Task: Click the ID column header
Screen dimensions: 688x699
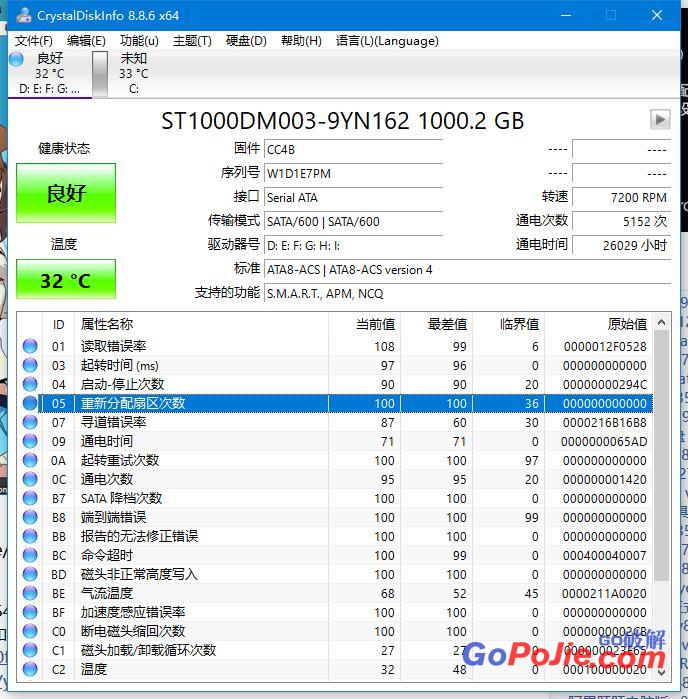Action: pyautogui.click(x=58, y=324)
